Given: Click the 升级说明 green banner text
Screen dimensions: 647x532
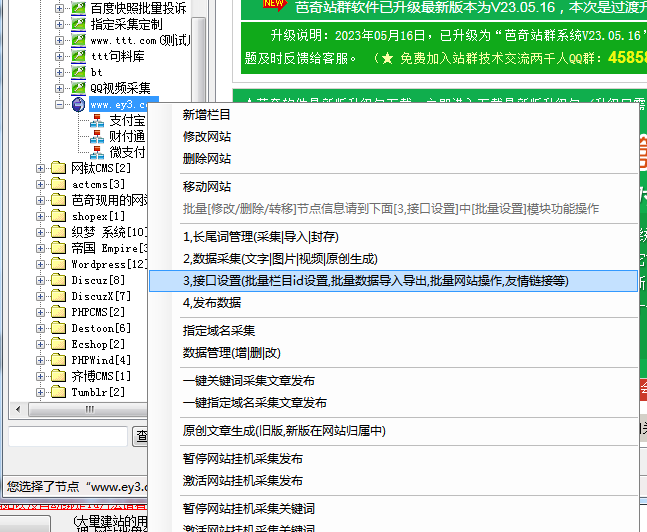Looking at the screenshot, I should [444, 47].
